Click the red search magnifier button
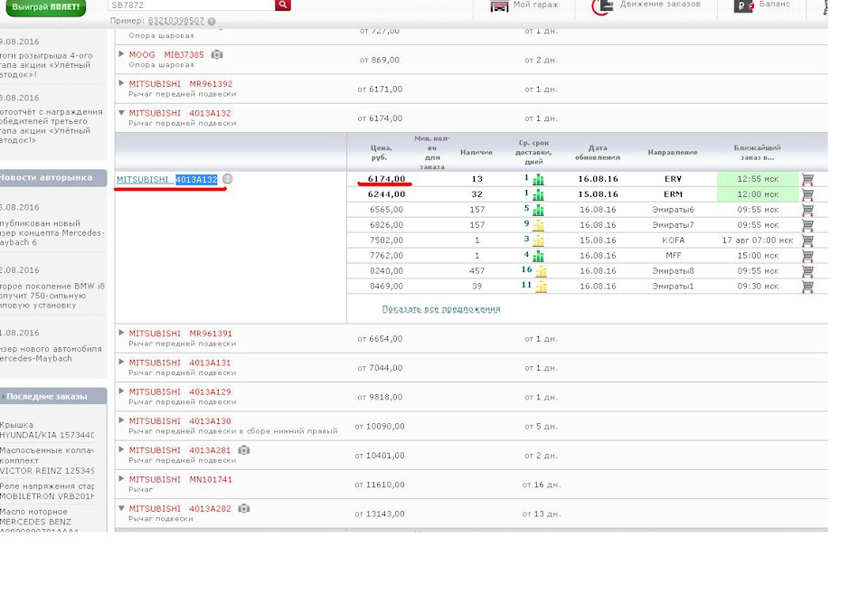 click(x=282, y=5)
